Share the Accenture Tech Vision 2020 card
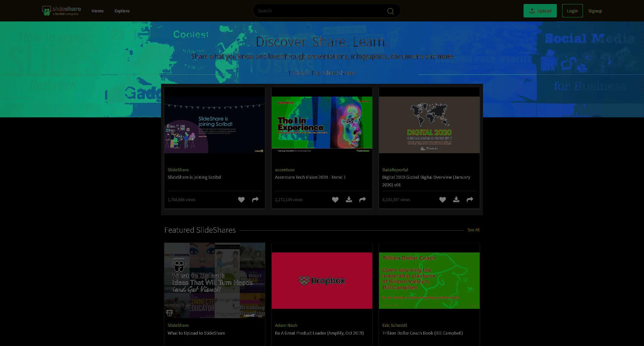The image size is (644, 346). click(x=363, y=200)
